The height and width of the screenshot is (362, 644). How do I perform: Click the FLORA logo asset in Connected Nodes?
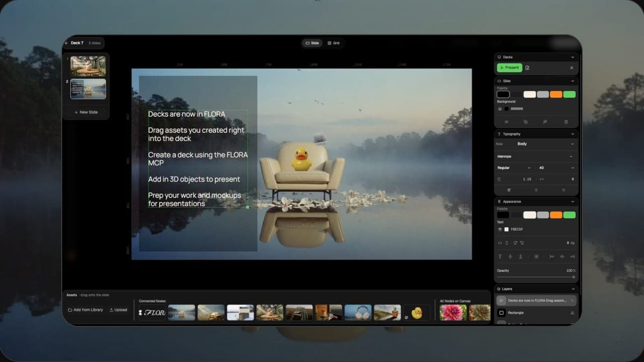point(152,313)
